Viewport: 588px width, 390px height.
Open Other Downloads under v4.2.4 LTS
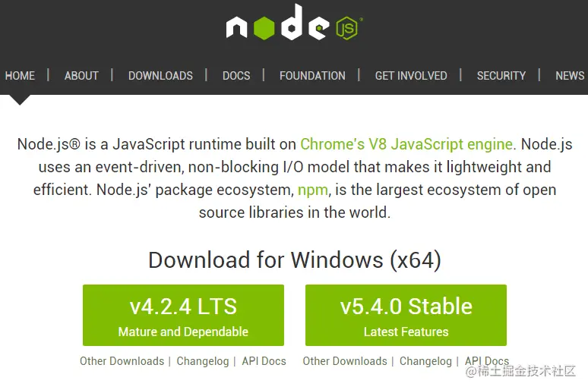[122, 361]
